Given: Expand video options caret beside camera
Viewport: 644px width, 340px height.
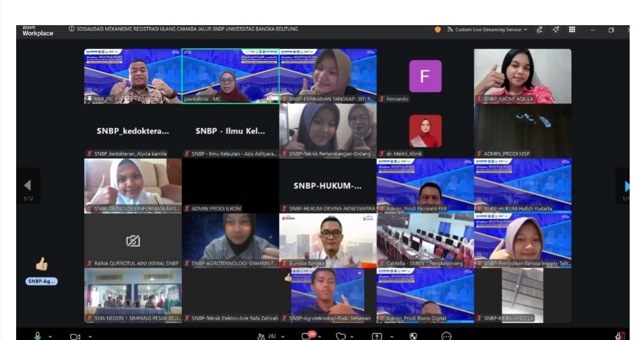Looking at the screenshot, I should [x=89, y=336].
